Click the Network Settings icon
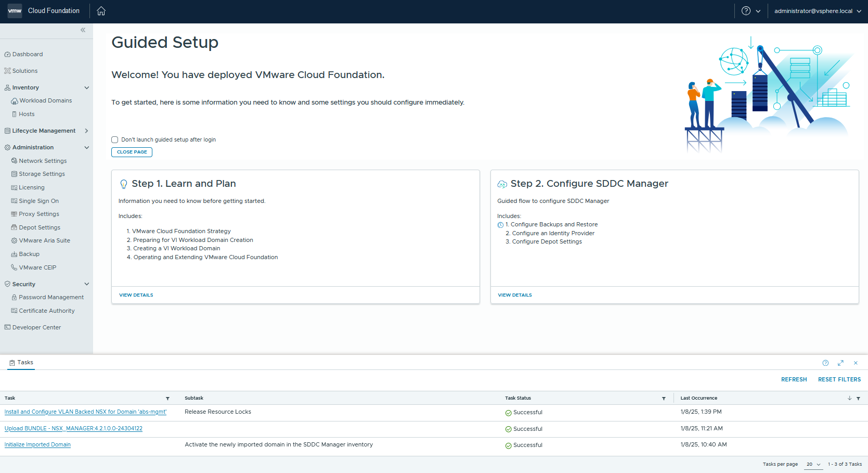 (x=15, y=161)
